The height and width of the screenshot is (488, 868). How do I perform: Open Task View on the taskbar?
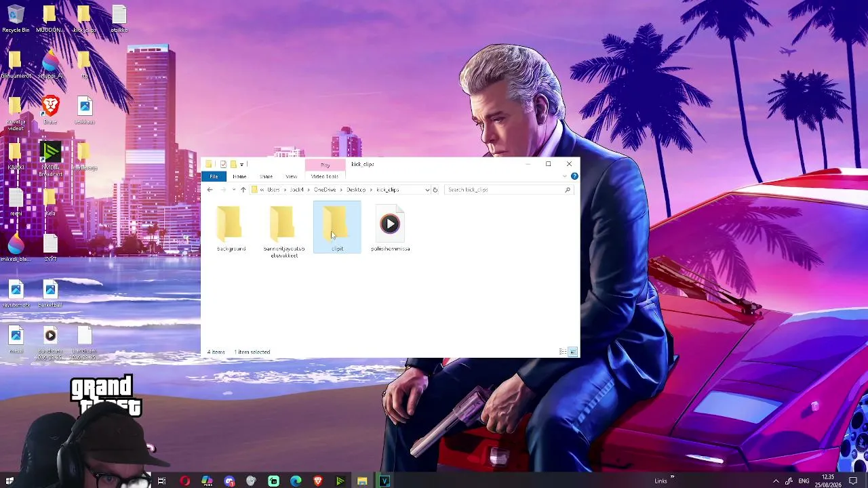click(x=161, y=481)
